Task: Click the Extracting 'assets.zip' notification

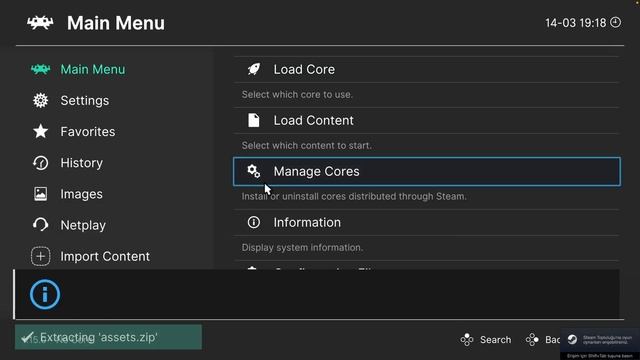Action: [108, 337]
